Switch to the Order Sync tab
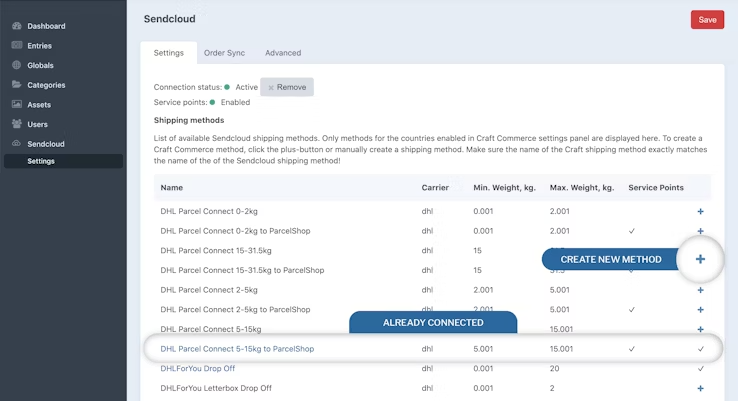Image resolution: width=738 pixels, height=401 pixels. click(x=224, y=53)
